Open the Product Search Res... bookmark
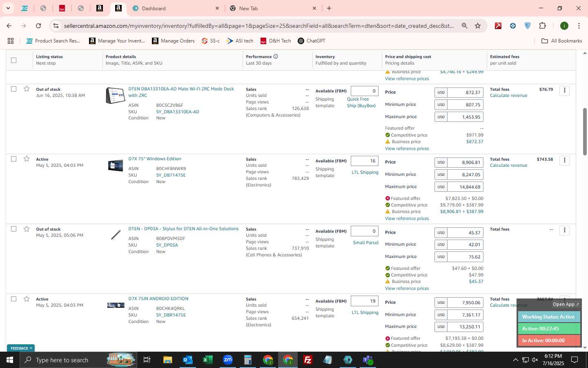The width and height of the screenshot is (588, 368). coord(53,41)
